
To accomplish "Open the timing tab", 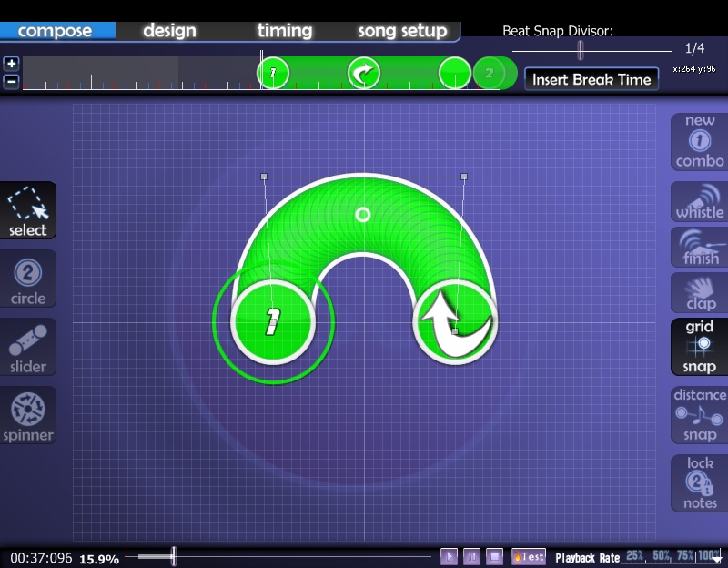I will [285, 31].
